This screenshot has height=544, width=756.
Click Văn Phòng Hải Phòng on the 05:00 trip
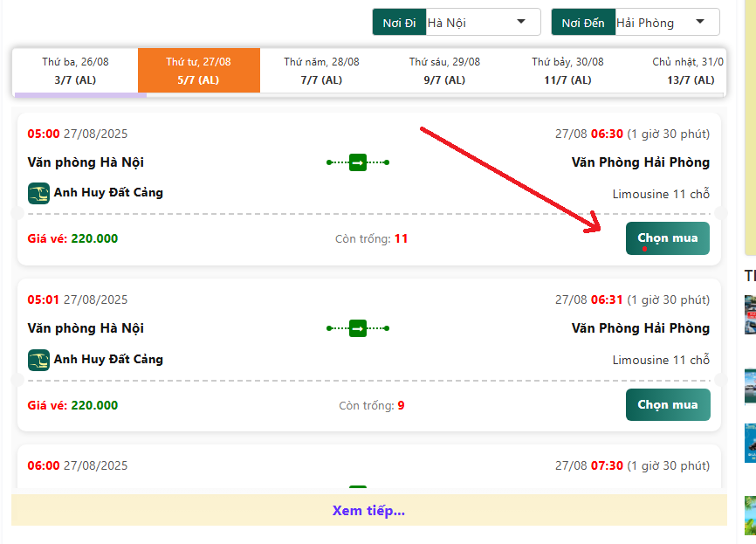(640, 162)
